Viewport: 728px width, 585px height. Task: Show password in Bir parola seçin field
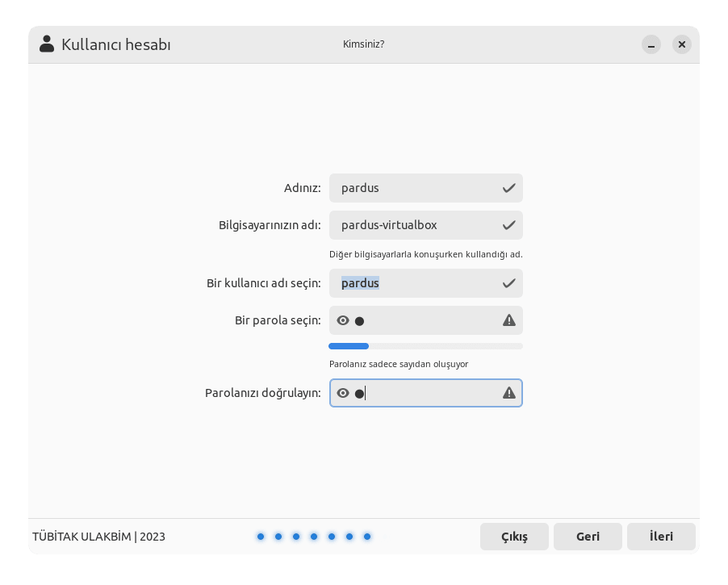343,320
